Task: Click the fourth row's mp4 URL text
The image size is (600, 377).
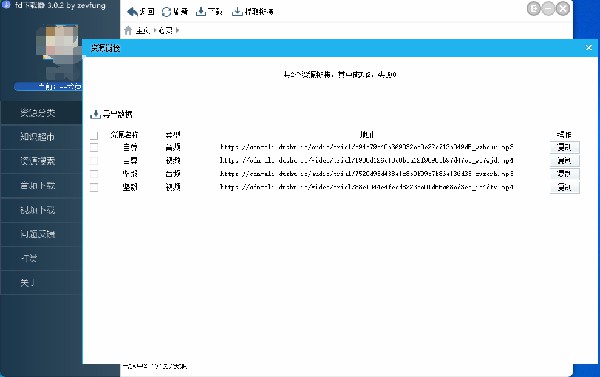Action: [x=366, y=187]
